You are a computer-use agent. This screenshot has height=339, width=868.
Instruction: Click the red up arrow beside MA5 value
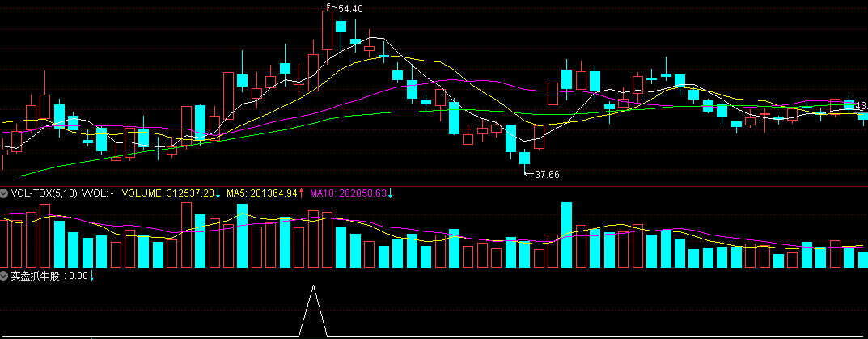click(301, 193)
